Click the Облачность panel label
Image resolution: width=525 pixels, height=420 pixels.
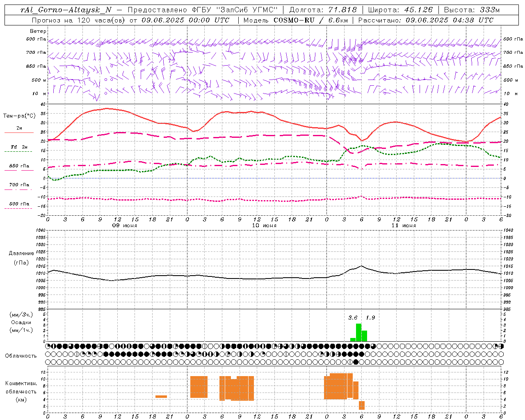pyautogui.click(x=21, y=356)
